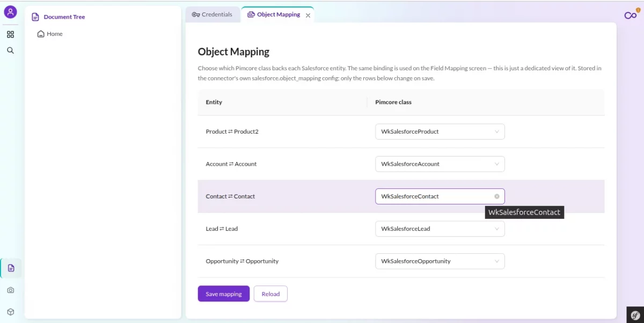Click the infinity notifications icon top right

pos(631,15)
